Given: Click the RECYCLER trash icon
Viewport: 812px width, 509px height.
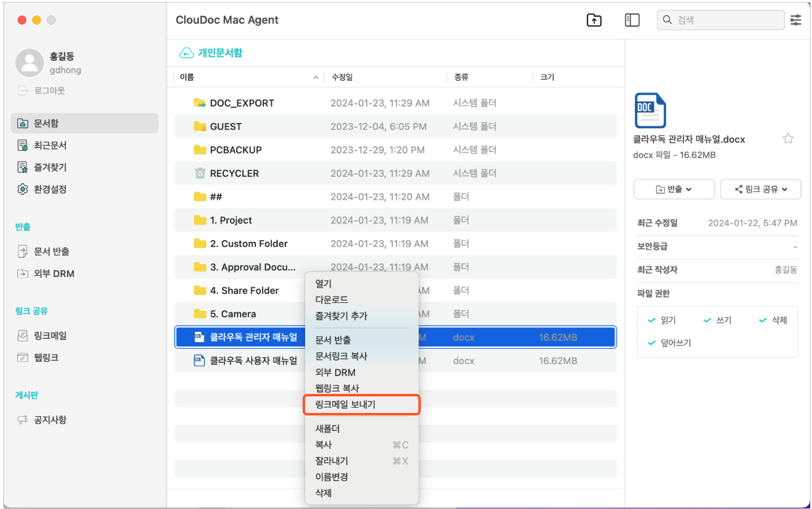Looking at the screenshot, I should click(x=200, y=173).
